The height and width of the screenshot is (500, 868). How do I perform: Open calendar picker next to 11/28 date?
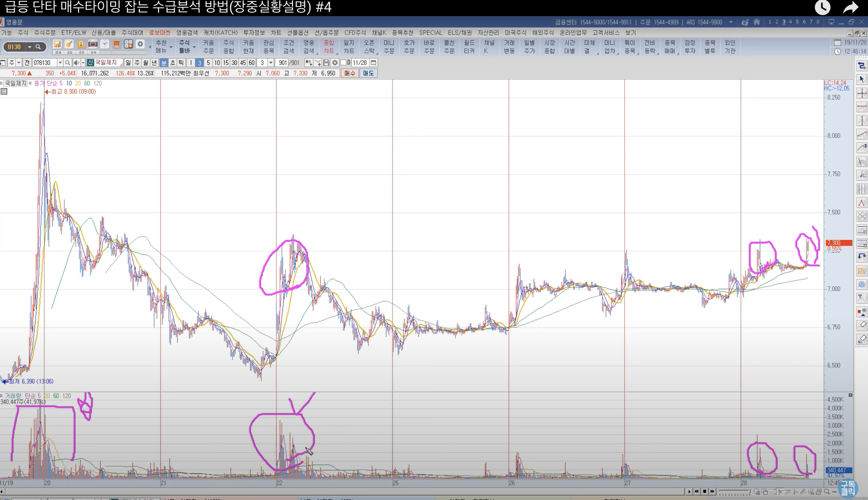[373, 63]
